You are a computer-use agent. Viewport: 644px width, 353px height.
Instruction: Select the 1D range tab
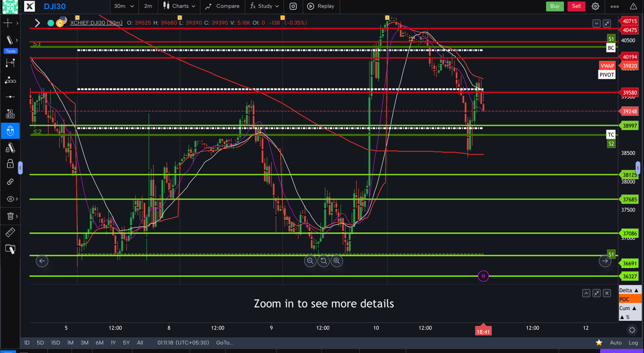27,343
